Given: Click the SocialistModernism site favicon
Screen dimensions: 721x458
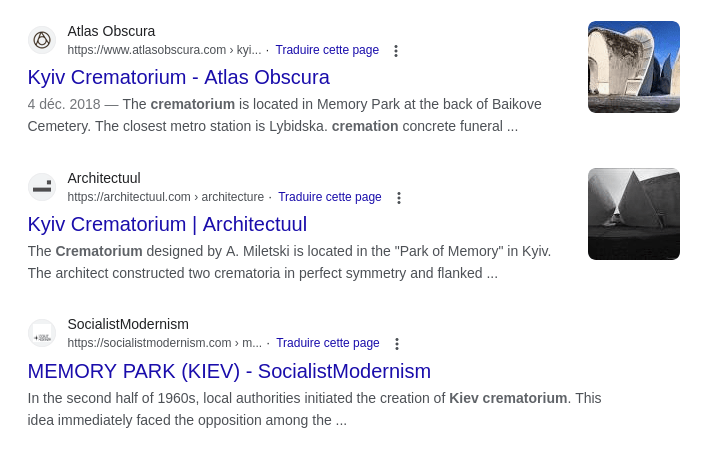Looking at the screenshot, I should 42,334.
